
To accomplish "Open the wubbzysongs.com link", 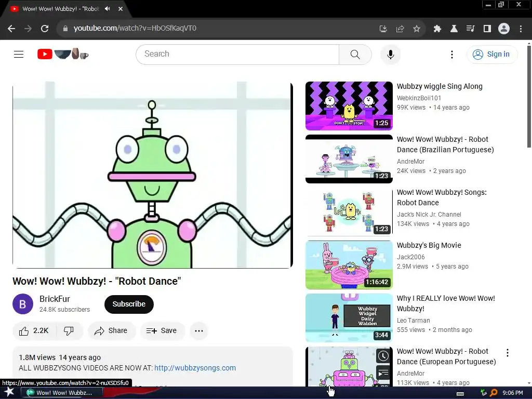I will pyautogui.click(x=195, y=368).
